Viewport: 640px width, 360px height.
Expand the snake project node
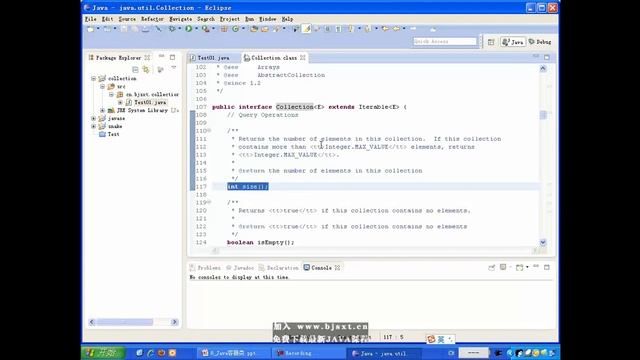94,126
